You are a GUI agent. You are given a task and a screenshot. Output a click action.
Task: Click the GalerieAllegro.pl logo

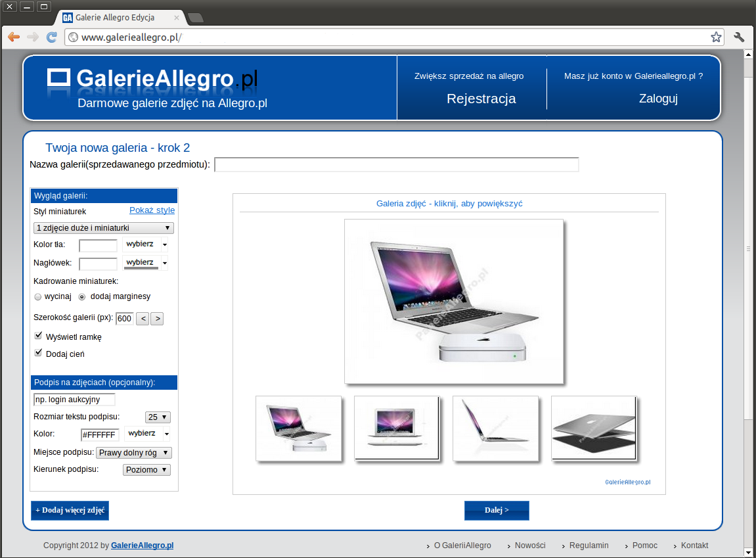click(152, 79)
